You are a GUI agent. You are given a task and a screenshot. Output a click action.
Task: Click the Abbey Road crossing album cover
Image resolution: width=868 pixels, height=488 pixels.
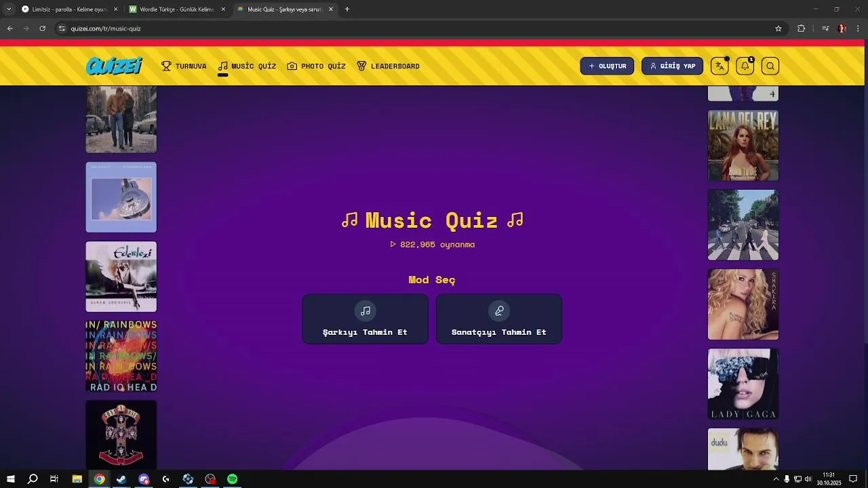point(743,225)
